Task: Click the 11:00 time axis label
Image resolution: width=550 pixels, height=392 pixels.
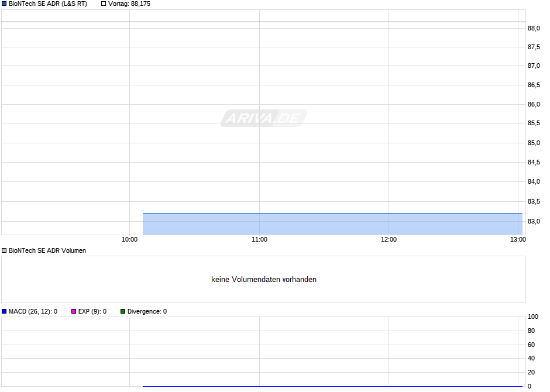Action: point(259,239)
